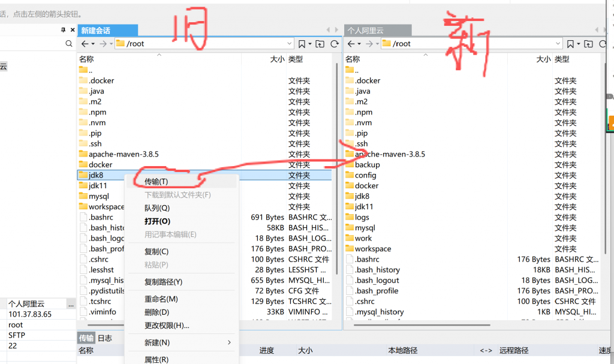Screen dimensions: 614x364
Task: Select 重命名(M) in the context menu
Action: click(x=161, y=299)
